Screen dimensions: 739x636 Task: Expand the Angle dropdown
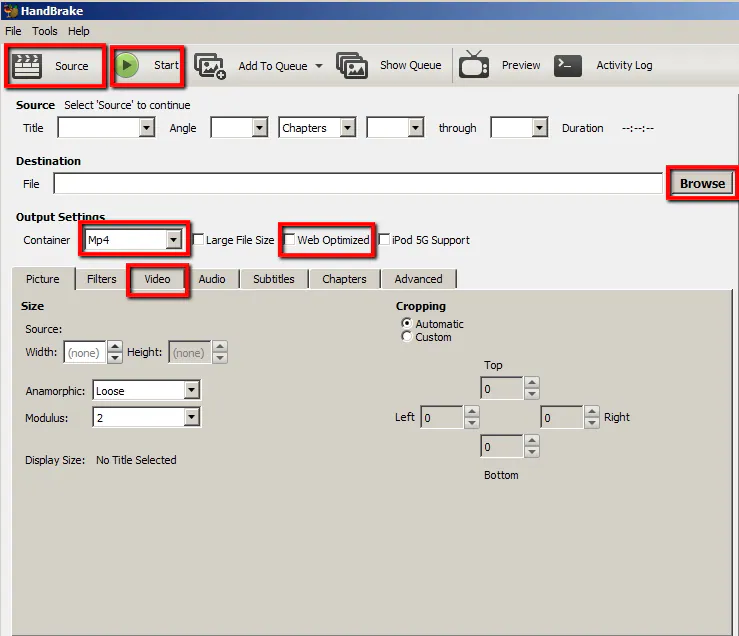(260, 128)
